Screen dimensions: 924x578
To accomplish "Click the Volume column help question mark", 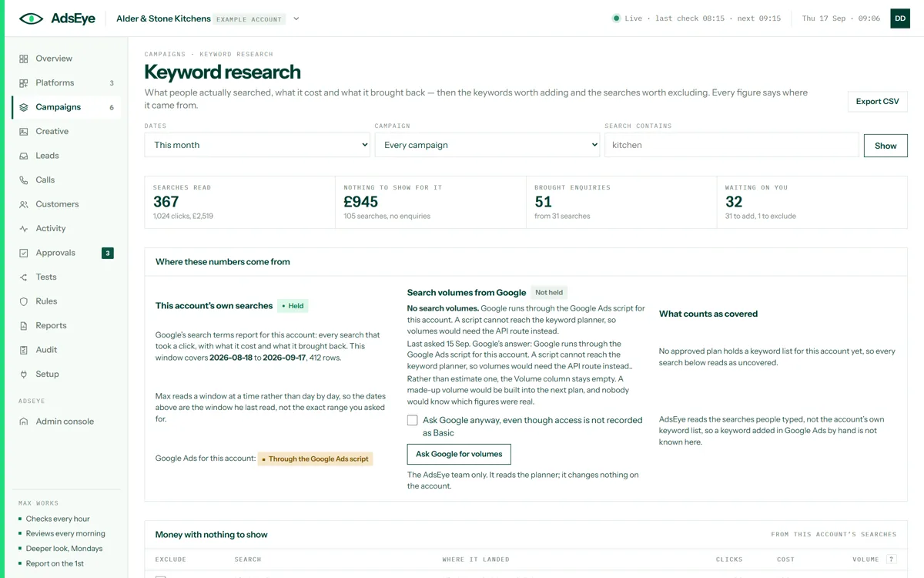I will tap(892, 560).
